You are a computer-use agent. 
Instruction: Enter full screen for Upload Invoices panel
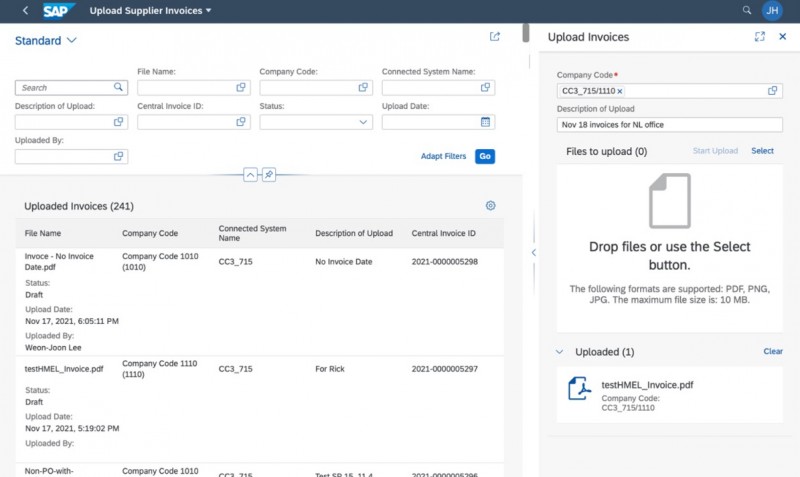point(759,37)
